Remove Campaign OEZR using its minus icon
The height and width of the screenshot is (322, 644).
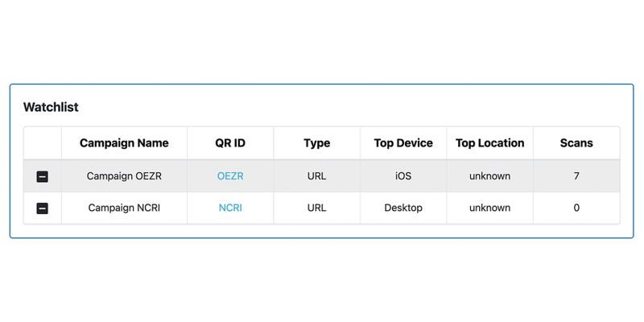(x=43, y=176)
